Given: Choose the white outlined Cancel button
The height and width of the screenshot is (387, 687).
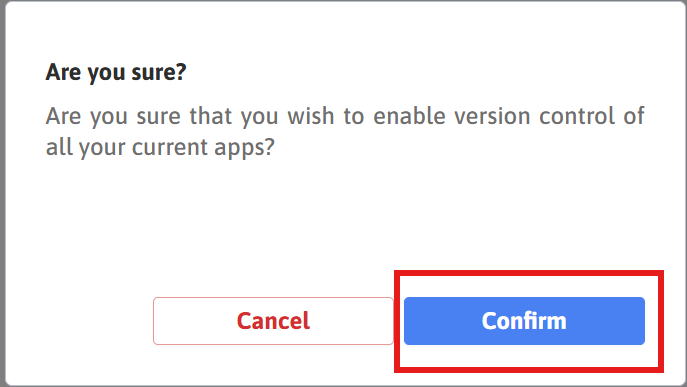Looking at the screenshot, I should [x=273, y=321].
